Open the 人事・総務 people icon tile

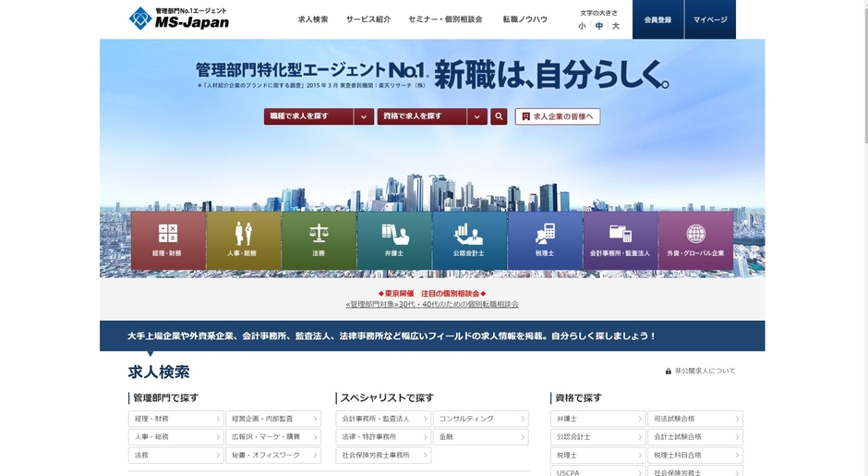pos(243,239)
